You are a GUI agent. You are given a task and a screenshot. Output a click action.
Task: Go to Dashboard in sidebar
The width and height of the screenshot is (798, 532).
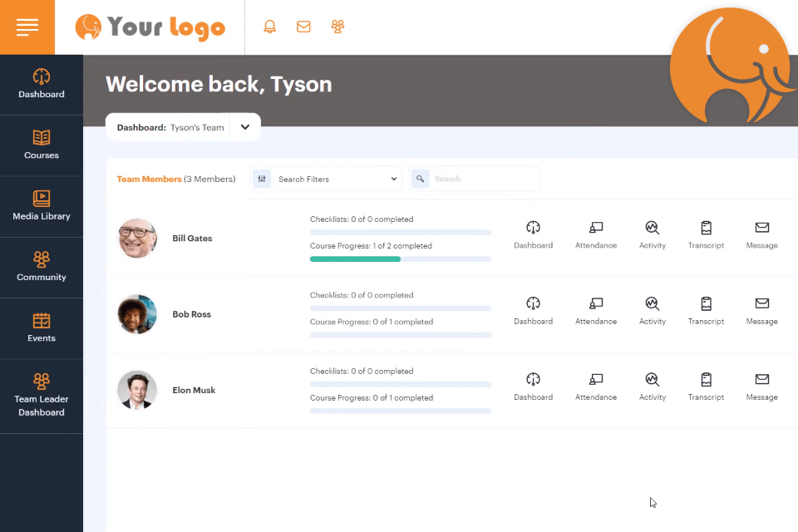42,85
